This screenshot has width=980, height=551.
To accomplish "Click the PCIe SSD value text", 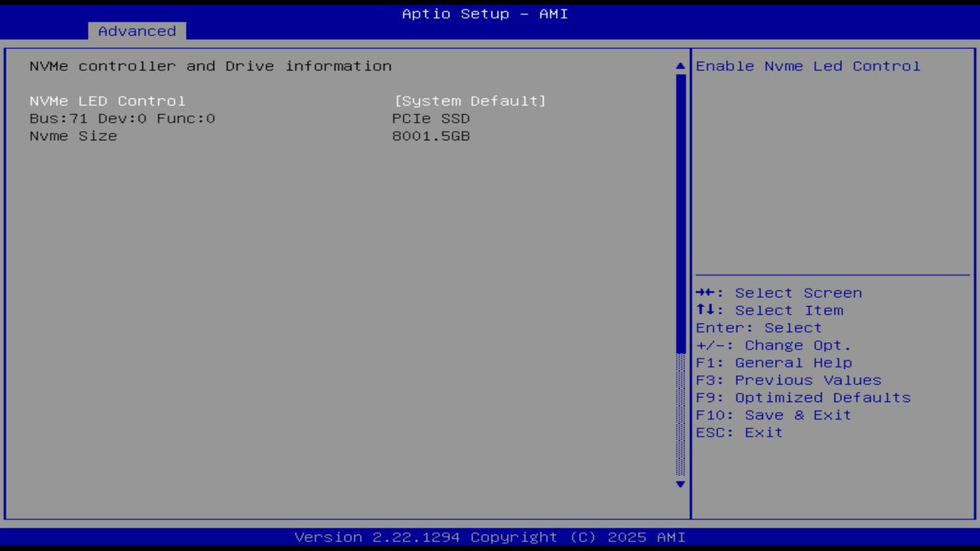I will tap(430, 118).
